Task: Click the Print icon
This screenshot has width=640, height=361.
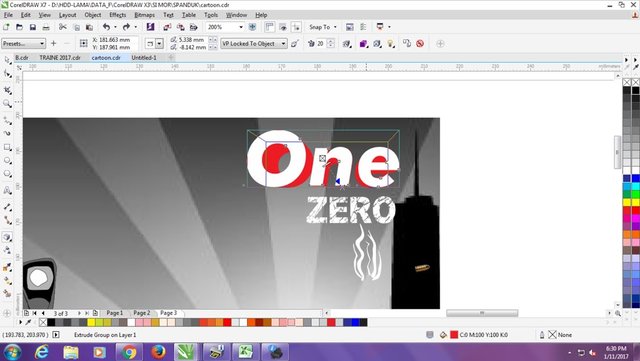Action: (x=46, y=27)
